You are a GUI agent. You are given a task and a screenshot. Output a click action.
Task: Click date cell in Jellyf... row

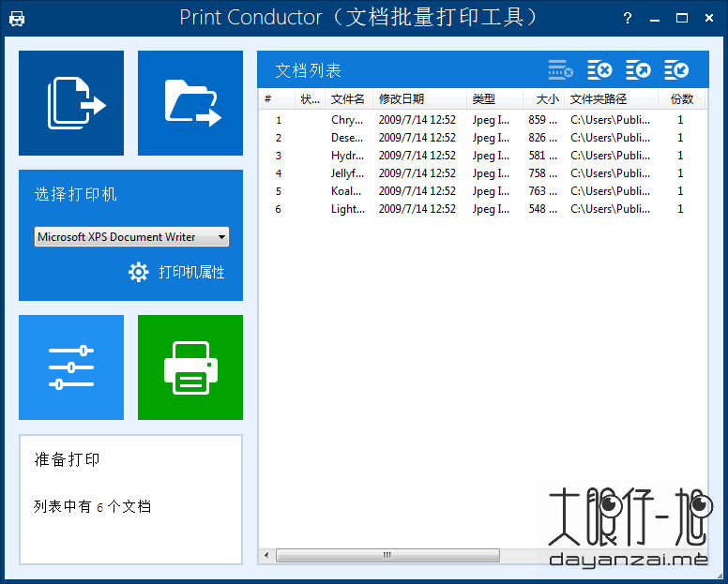click(417, 173)
